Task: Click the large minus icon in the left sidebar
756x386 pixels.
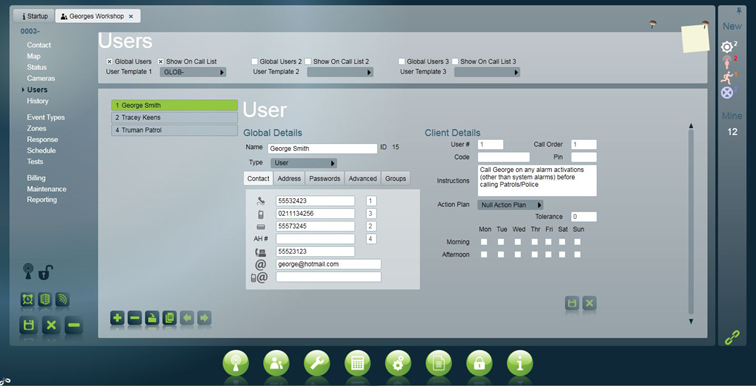Action: (x=74, y=325)
